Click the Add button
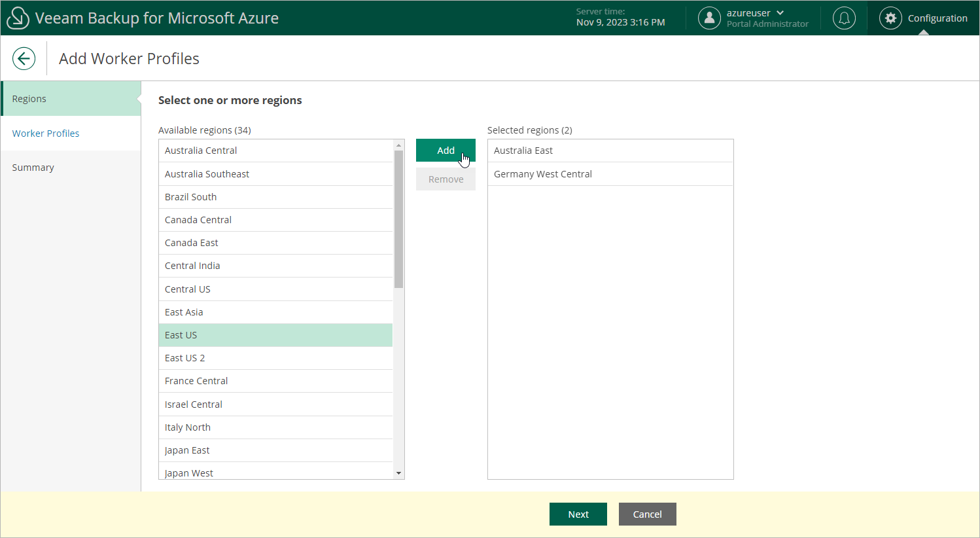 pos(446,151)
